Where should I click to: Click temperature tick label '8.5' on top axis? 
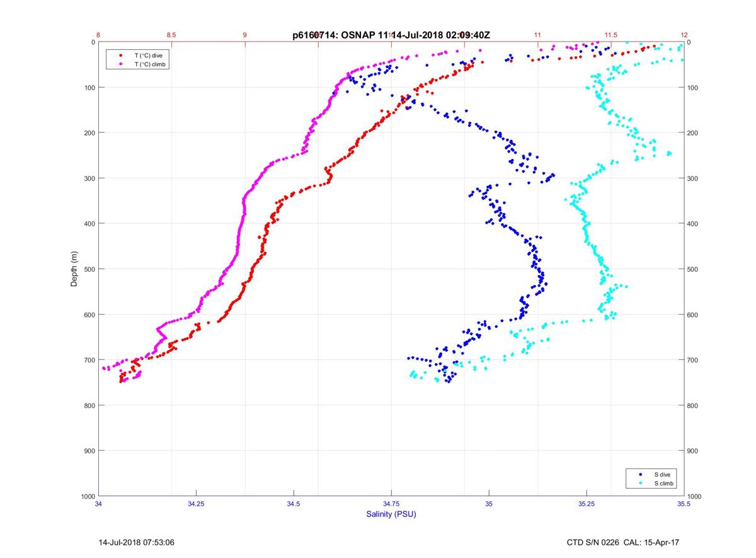(171, 35)
